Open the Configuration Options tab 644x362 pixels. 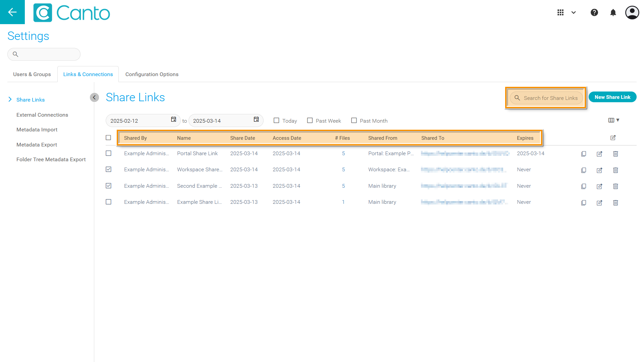click(152, 74)
